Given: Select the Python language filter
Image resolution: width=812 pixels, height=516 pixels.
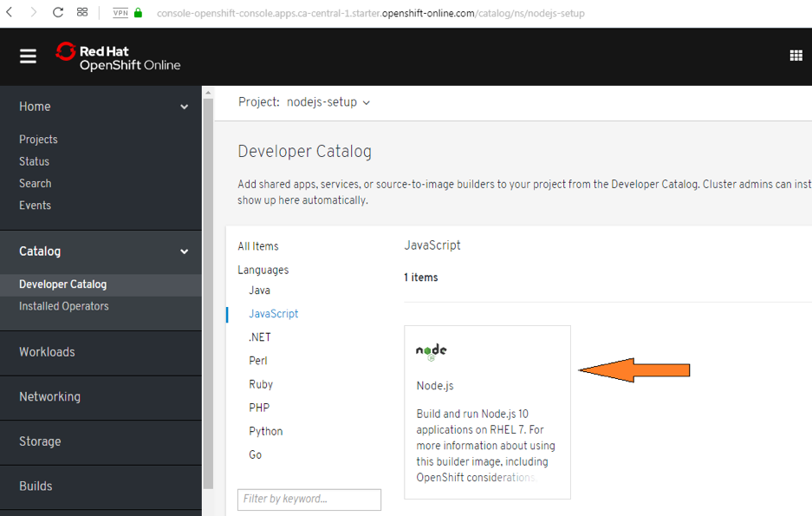Looking at the screenshot, I should click(x=265, y=431).
